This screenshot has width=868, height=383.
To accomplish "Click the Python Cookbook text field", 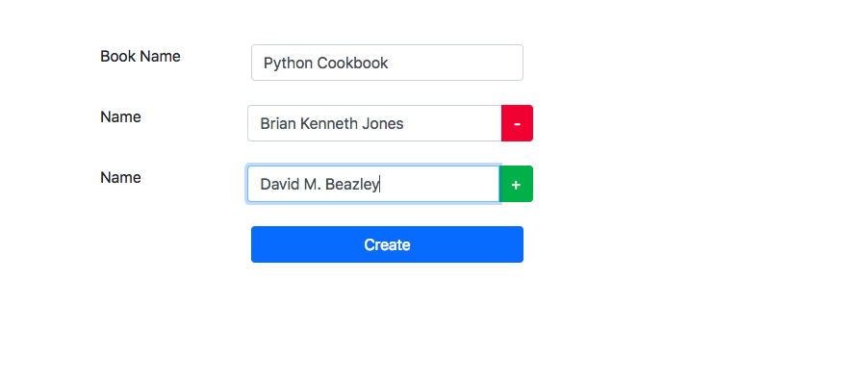I will [387, 63].
